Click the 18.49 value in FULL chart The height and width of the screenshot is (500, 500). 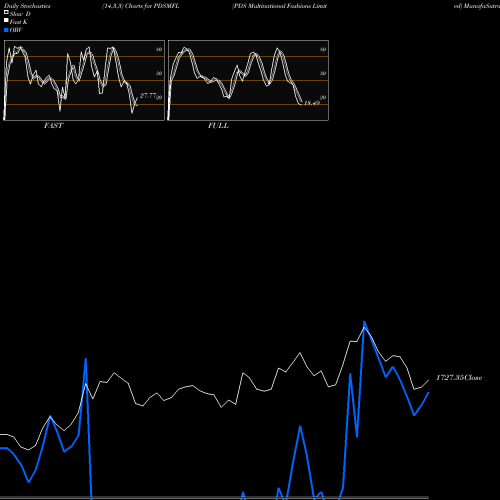point(312,103)
